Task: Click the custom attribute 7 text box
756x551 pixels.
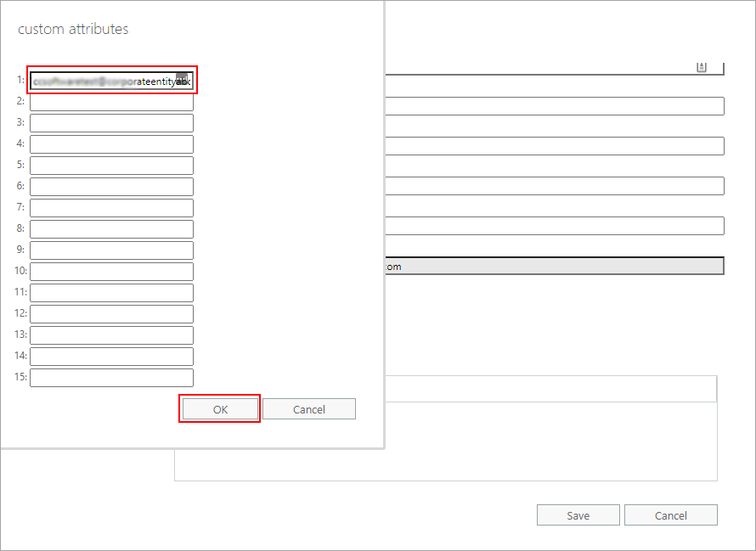Action: [111, 208]
